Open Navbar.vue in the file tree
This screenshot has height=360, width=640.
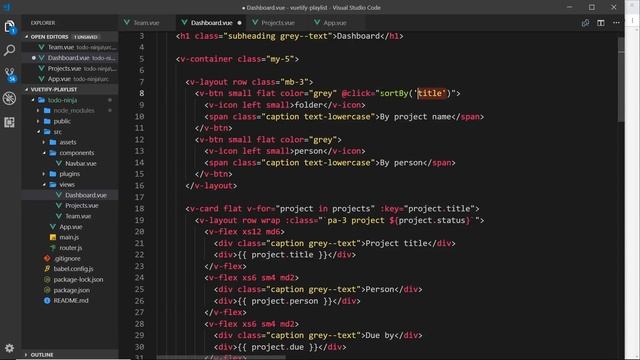[70, 163]
